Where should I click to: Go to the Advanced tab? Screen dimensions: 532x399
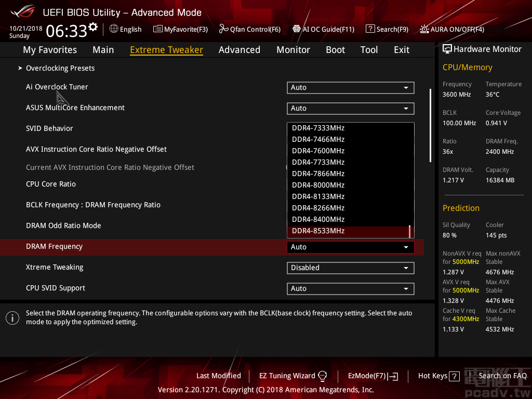240,50
